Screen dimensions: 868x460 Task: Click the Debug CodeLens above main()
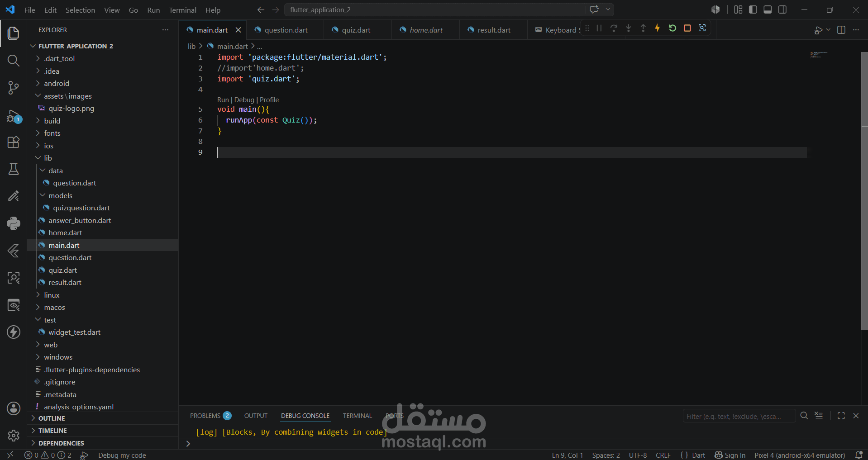coord(244,100)
